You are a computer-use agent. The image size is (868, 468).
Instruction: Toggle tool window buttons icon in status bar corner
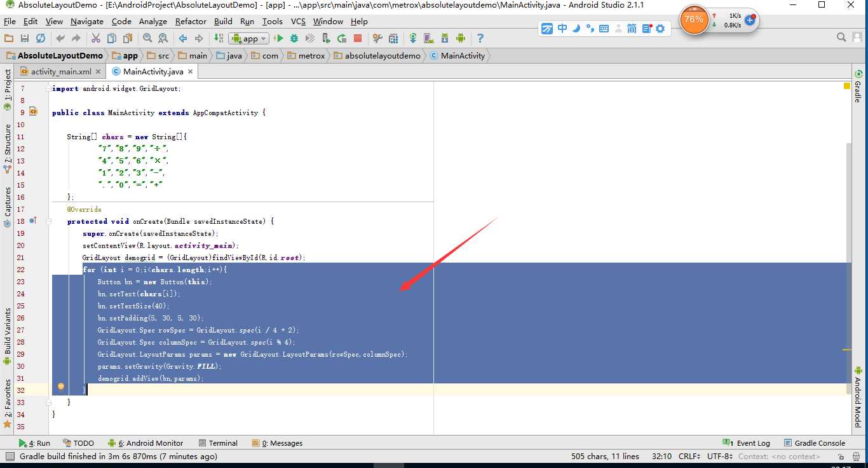click(x=10, y=456)
